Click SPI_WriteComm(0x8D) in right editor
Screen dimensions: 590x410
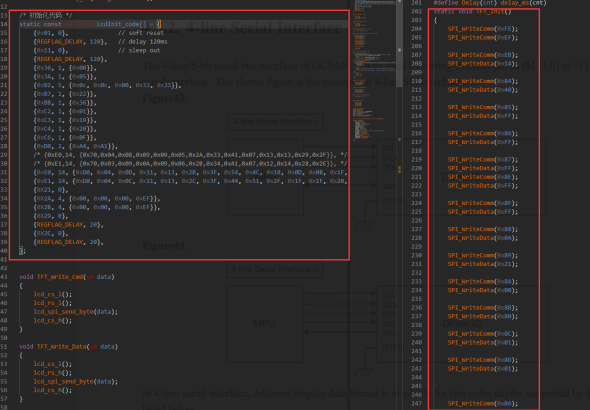coord(483,360)
